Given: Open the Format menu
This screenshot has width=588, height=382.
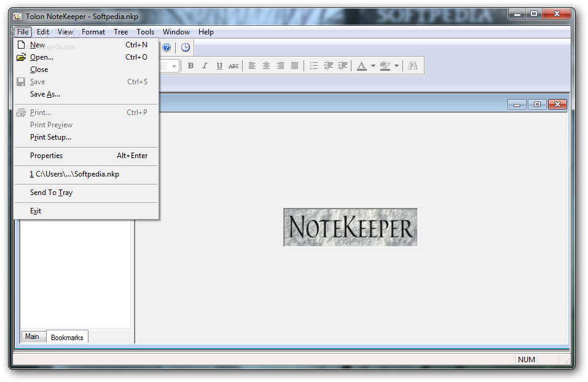Looking at the screenshot, I should [x=93, y=32].
